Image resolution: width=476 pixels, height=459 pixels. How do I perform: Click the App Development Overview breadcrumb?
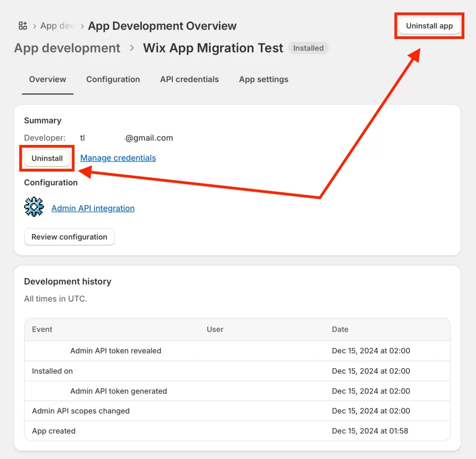pos(162,26)
